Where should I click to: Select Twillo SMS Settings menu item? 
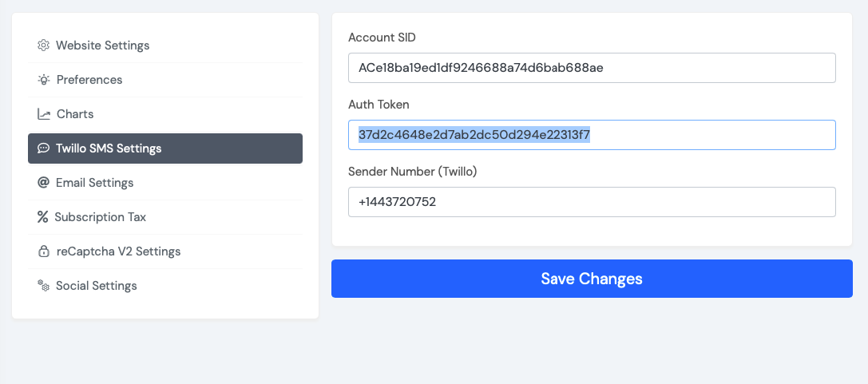165,148
